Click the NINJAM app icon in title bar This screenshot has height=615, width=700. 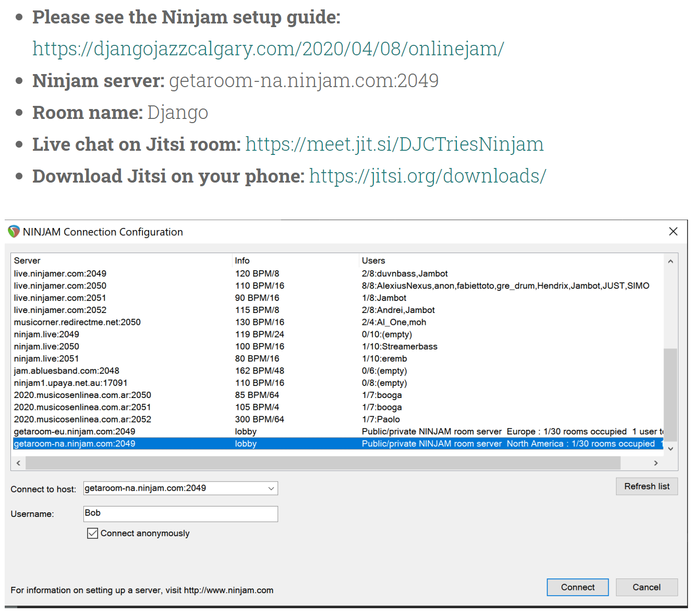point(14,232)
